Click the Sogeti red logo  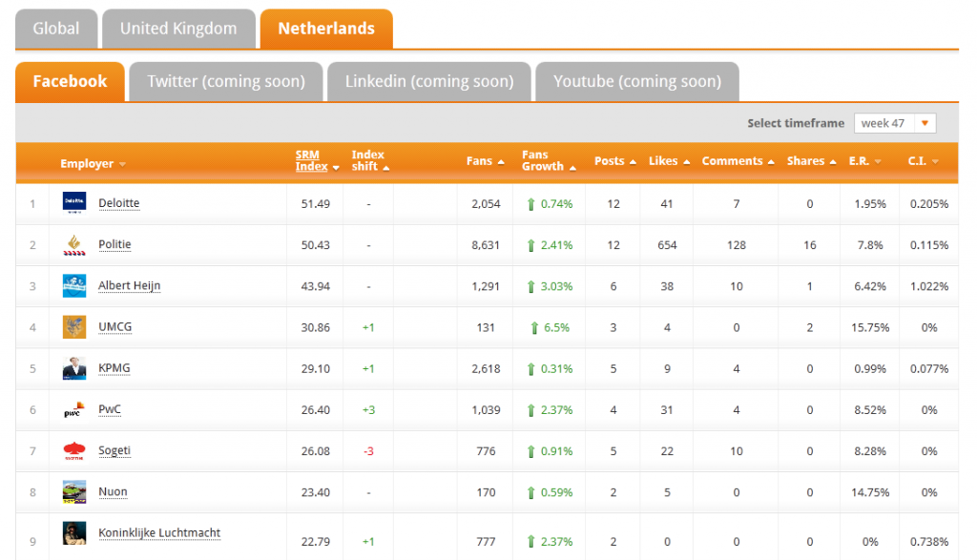click(x=74, y=450)
